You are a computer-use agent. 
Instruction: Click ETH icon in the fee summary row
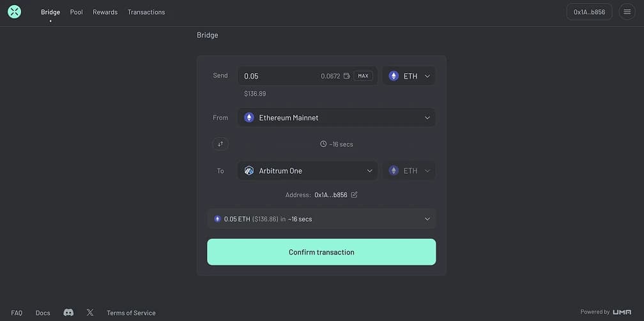217,219
